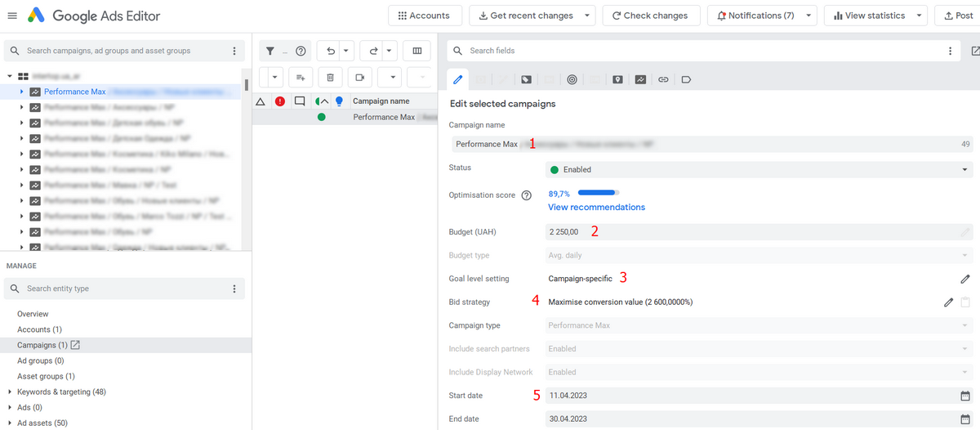980x430 pixels.
Task: Open Notifications dropdown arrow
Action: click(808, 16)
